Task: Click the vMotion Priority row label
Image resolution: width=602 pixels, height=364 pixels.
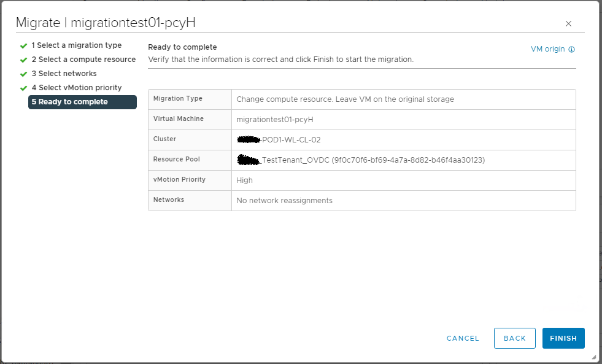Action: tap(179, 180)
